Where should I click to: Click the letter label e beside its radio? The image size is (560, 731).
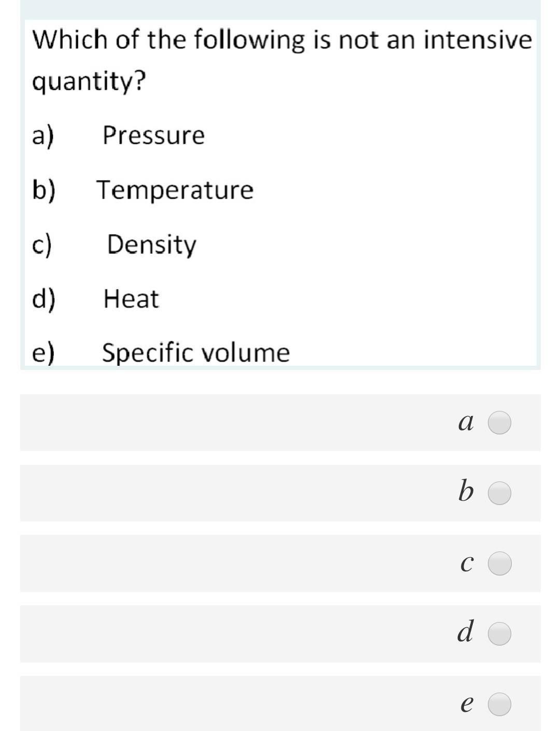[x=466, y=705]
